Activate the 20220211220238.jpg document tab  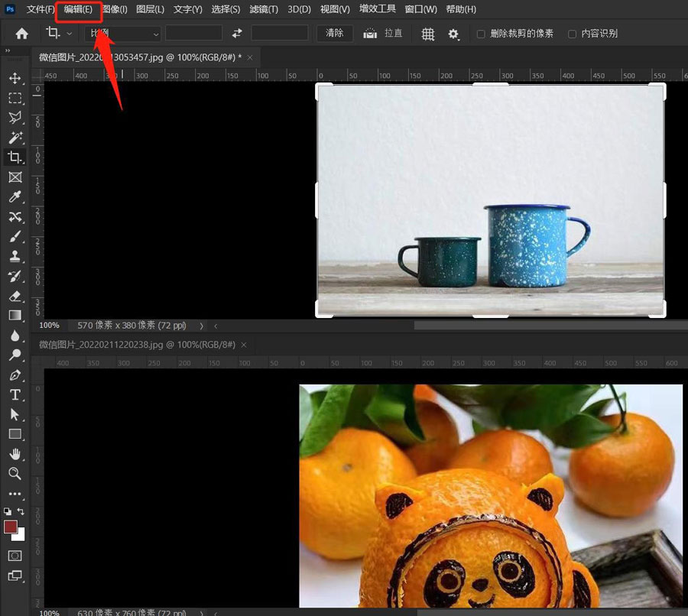137,345
